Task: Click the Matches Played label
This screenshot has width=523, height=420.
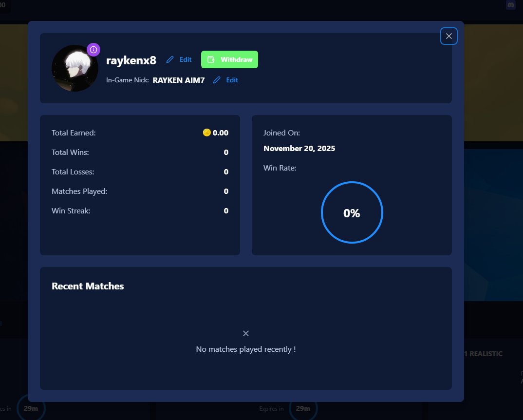Action: [79, 191]
